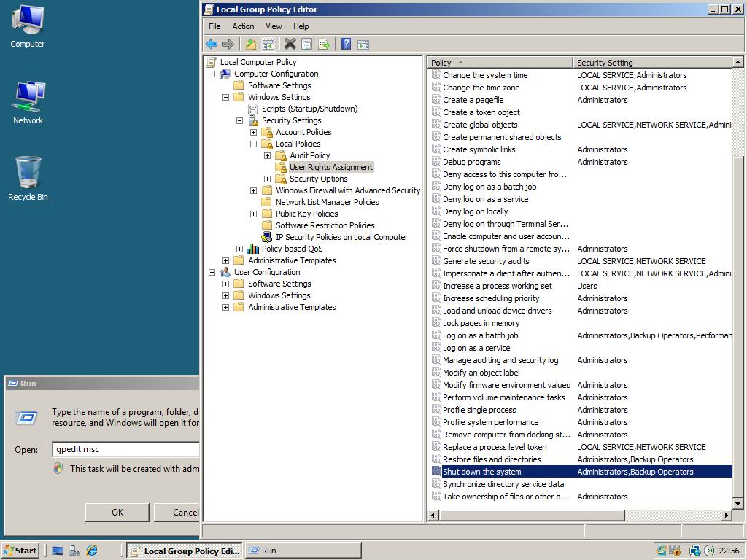
Task: Collapse the User Configuration node
Action: click(212, 273)
